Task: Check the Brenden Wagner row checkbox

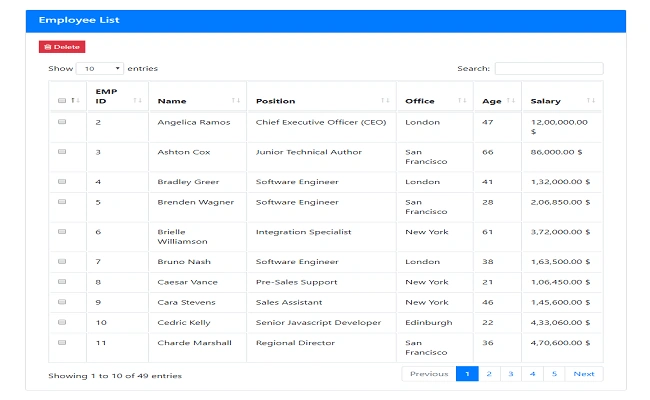Action: tap(62, 202)
